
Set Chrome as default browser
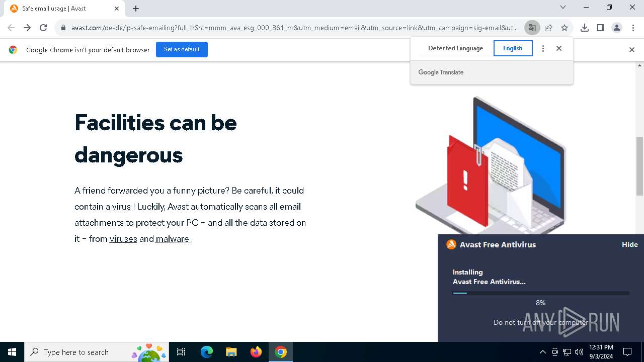(182, 49)
